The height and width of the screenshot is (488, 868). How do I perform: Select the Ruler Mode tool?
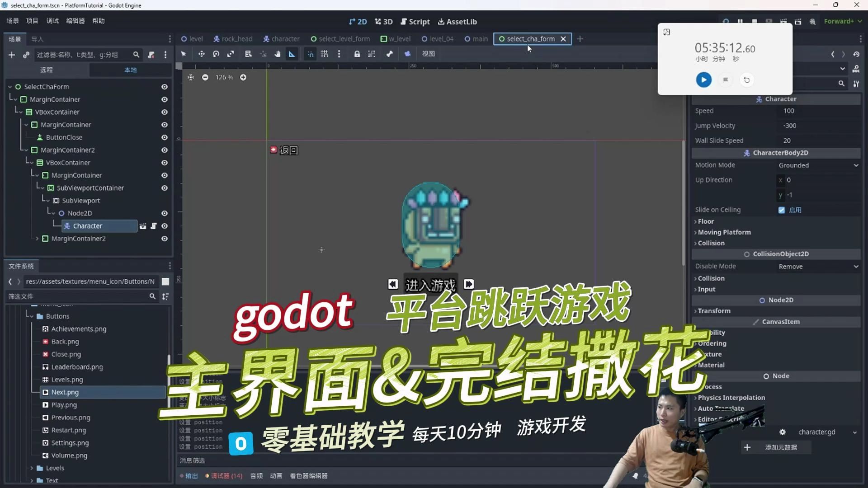click(292, 54)
